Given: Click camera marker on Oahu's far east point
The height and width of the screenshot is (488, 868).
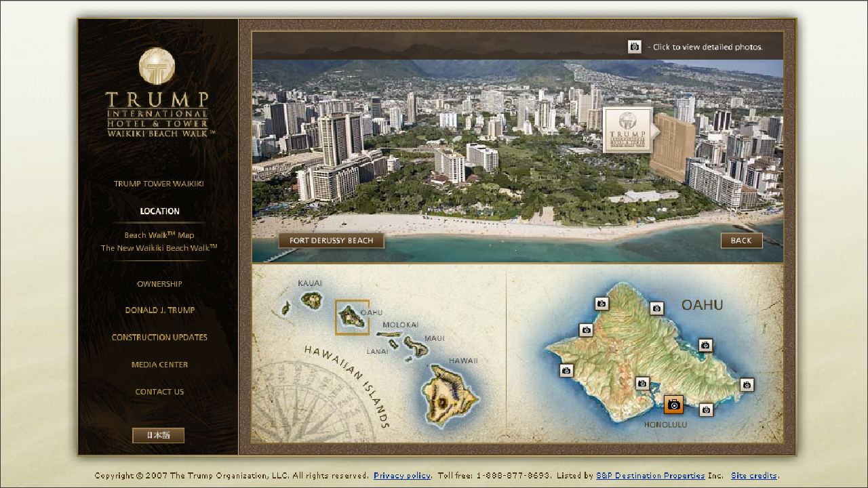Looking at the screenshot, I should pyautogui.click(x=747, y=384).
